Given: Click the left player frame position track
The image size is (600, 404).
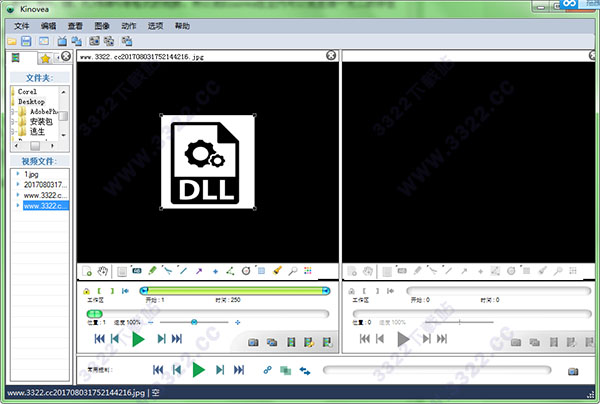Looking at the screenshot, I should click(208, 314).
